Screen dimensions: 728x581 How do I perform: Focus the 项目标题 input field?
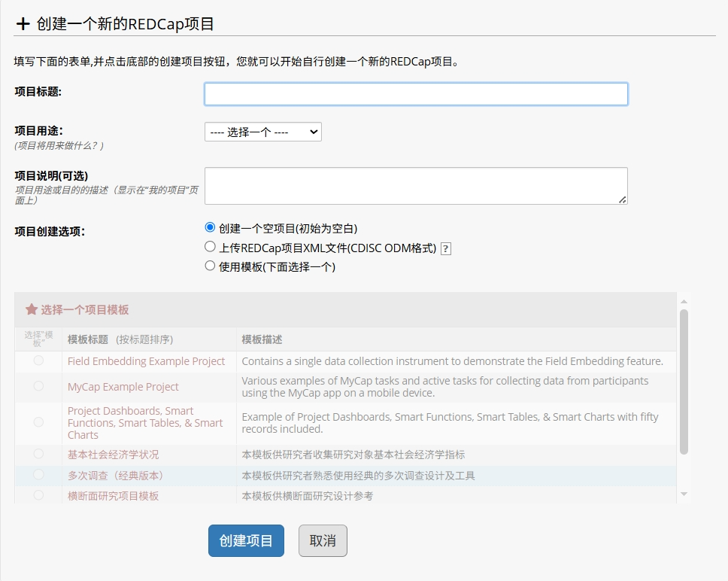coord(416,94)
